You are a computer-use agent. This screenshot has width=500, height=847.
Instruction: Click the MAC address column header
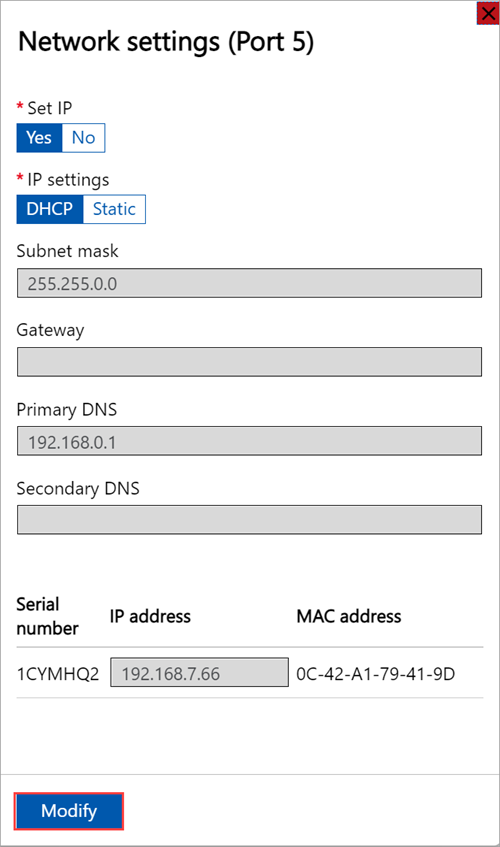pyautogui.click(x=349, y=616)
